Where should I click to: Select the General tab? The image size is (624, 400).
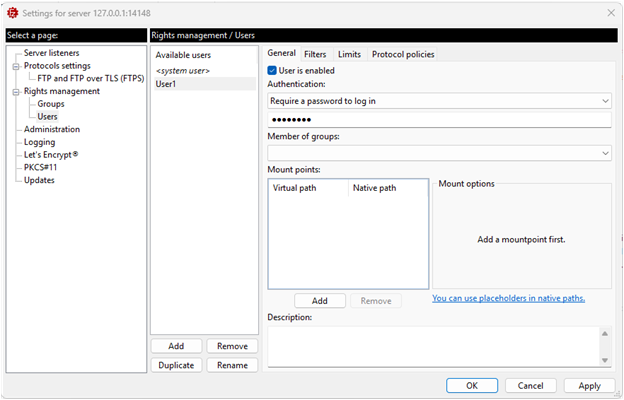click(x=281, y=54)
